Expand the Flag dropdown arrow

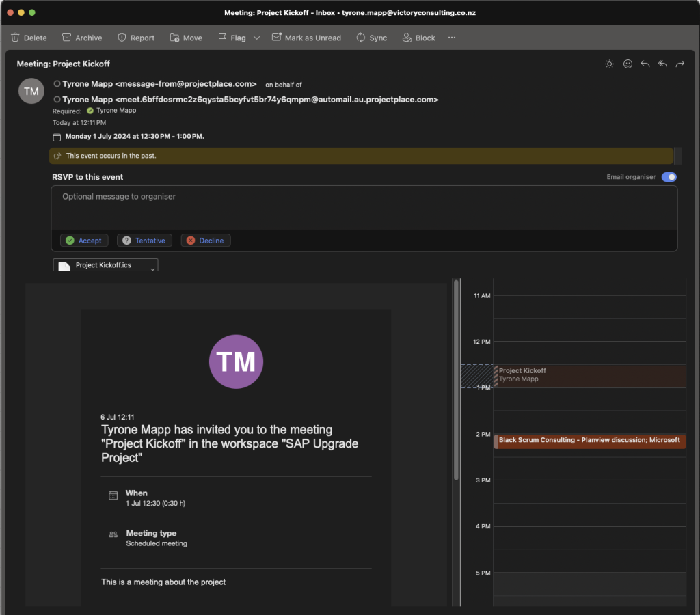point(257,38)
